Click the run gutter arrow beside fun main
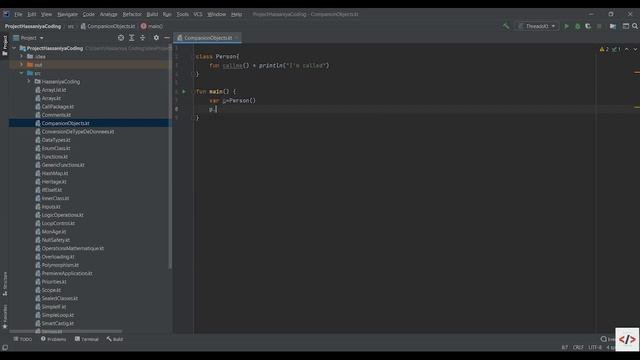The width and height of the screenshot is (640, 360). coord(184,91)
